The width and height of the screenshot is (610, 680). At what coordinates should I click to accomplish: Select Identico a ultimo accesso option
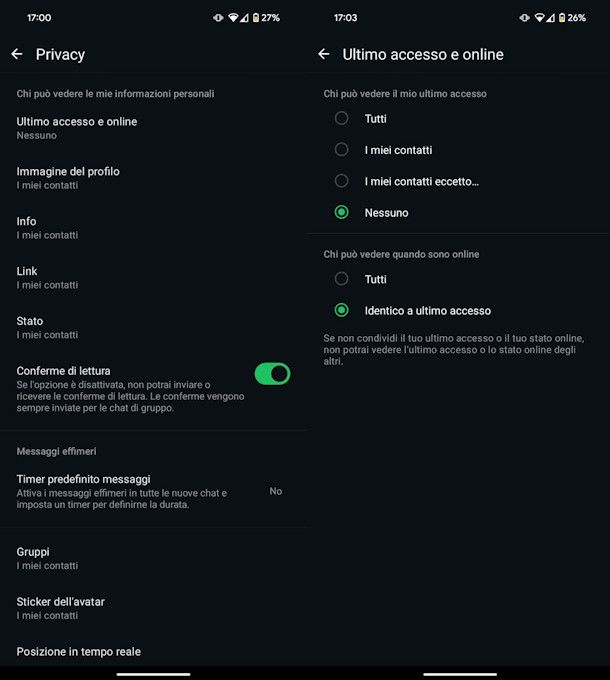tap(342, 310)
